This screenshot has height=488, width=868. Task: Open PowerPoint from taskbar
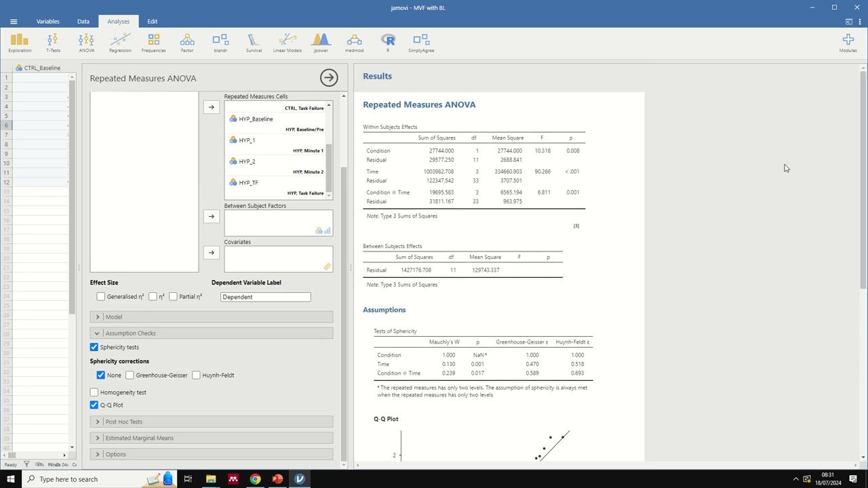pyautogui.click(x=277, y=479)
